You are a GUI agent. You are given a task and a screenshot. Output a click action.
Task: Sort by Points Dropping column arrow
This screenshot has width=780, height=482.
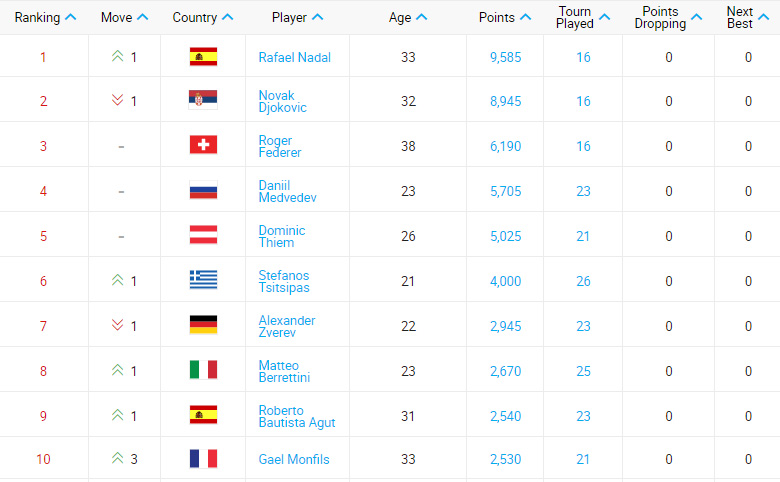tap(697, 17)
